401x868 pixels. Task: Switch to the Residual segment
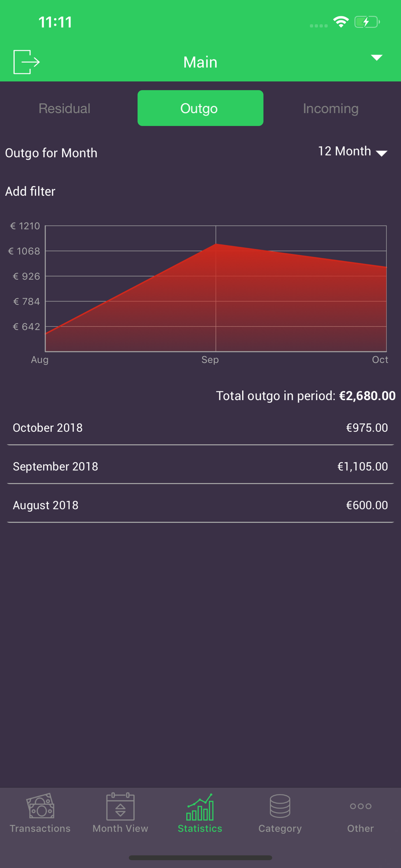coord(65,108)
